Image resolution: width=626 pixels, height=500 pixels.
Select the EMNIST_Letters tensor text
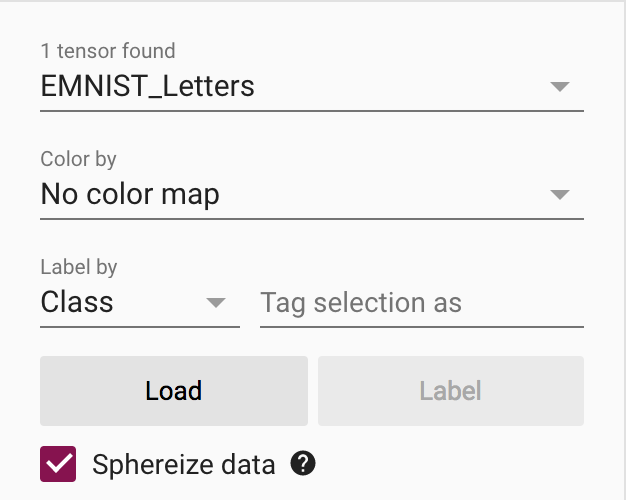point(147,87)
